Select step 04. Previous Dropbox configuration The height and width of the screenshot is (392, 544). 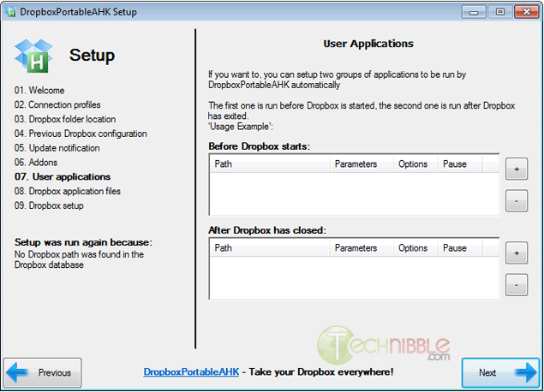(81, 134)
